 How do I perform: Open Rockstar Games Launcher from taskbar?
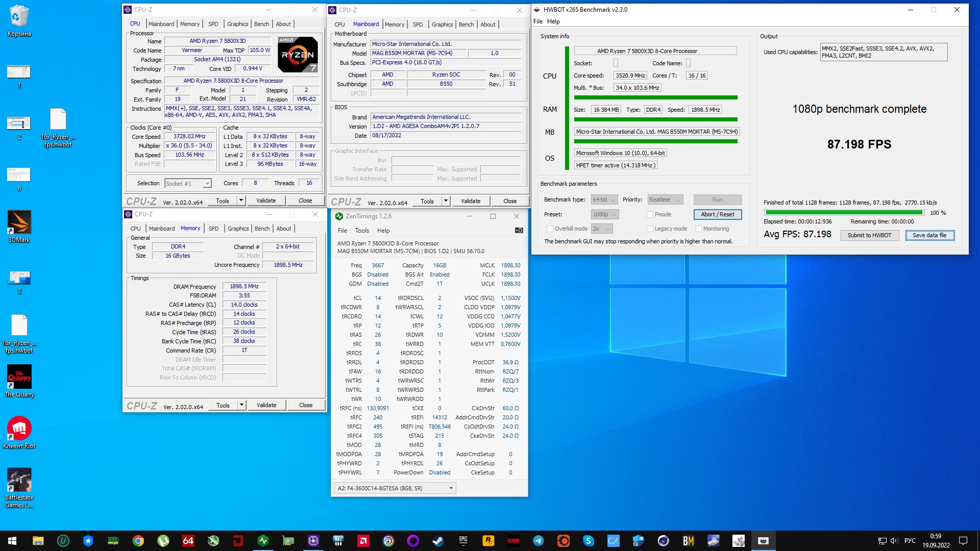(x=488, y=541)
